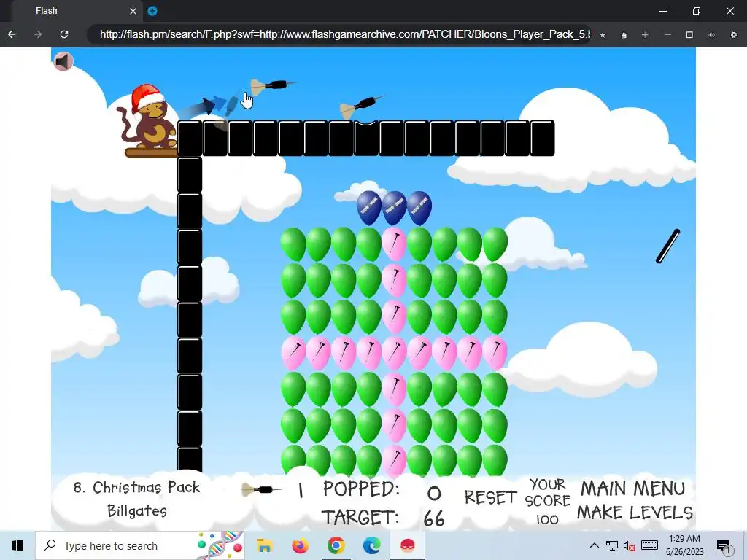Zoom out with toolbar minus icon

[667, 35]
